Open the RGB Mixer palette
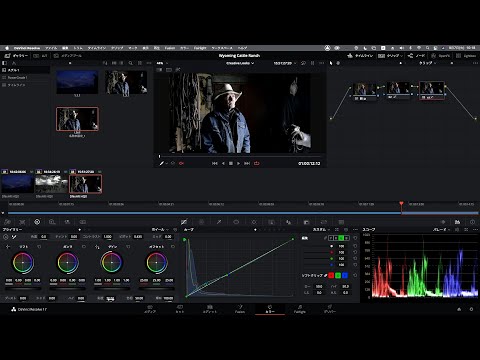This screenshot has height=360, width=480. 67,222
